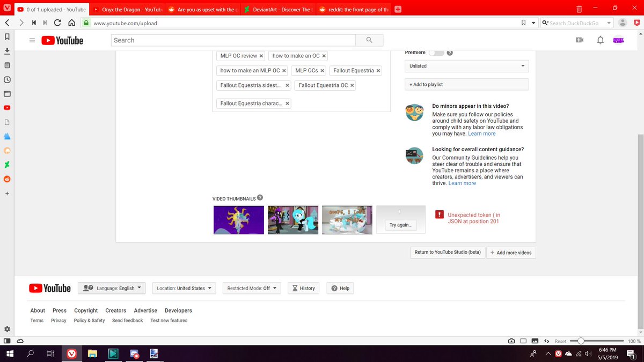Open the Vivaldi main menu logo

coord(6,9)
